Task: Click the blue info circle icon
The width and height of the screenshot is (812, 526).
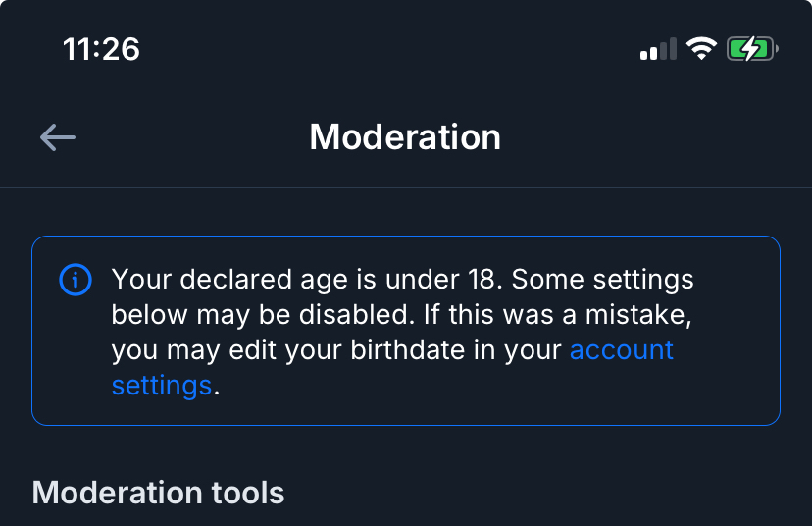Action: [x=76, y=281]
